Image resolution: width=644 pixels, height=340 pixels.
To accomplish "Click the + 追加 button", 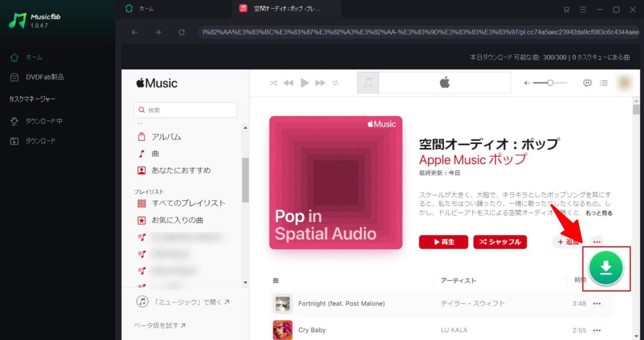I will pos(568,242).
